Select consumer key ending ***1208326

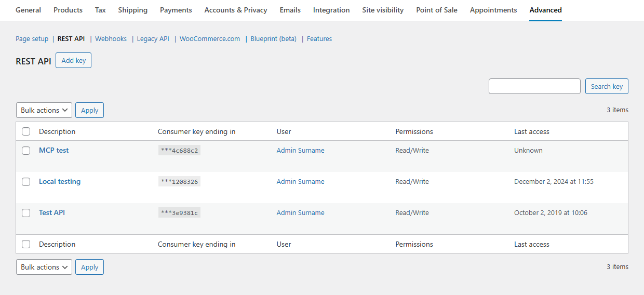tap(179, 182)
